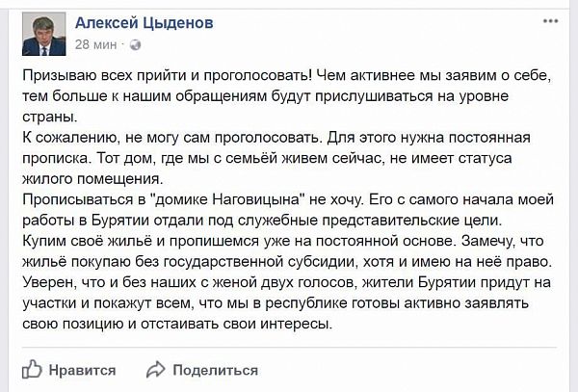Click the text "Уверен, что и без наших"
This screenshot has width=578, height=392.
tap(110, 282)
